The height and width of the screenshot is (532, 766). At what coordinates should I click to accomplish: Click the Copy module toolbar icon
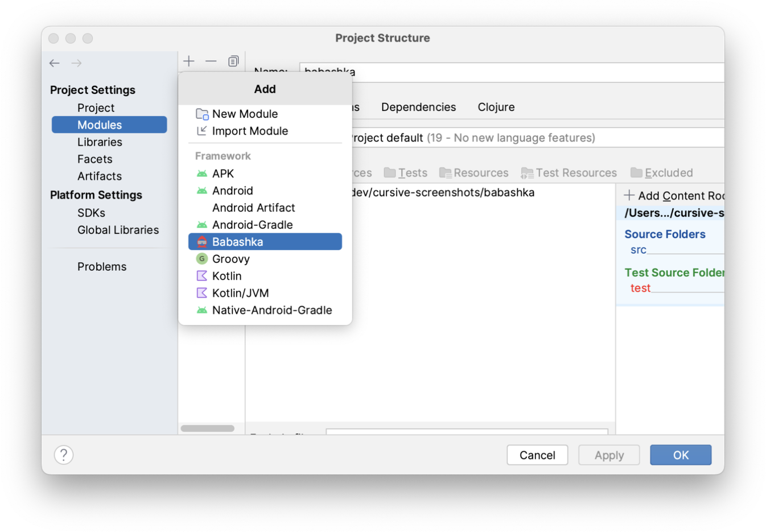click(x=233, y=61)
